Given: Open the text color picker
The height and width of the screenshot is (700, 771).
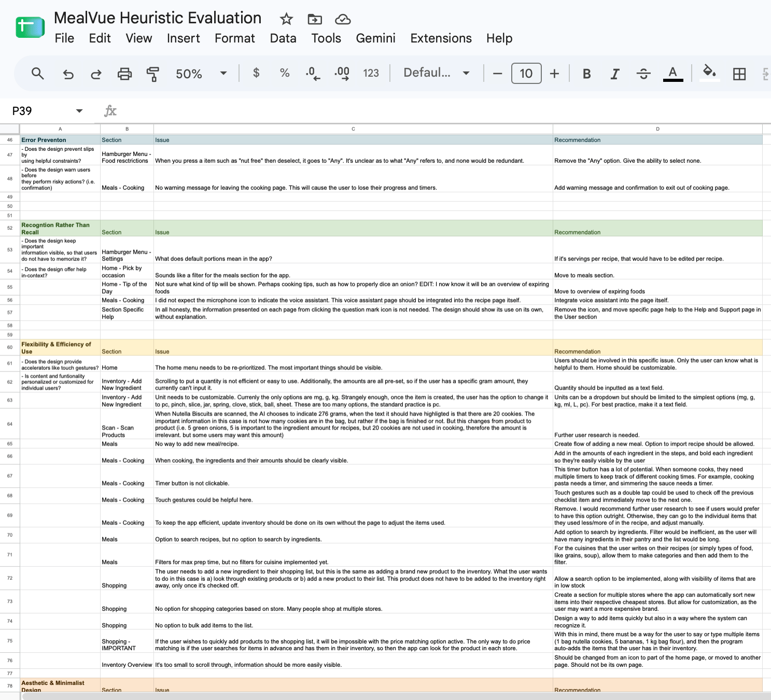Looking at the screenshot, I should (673, 74).
